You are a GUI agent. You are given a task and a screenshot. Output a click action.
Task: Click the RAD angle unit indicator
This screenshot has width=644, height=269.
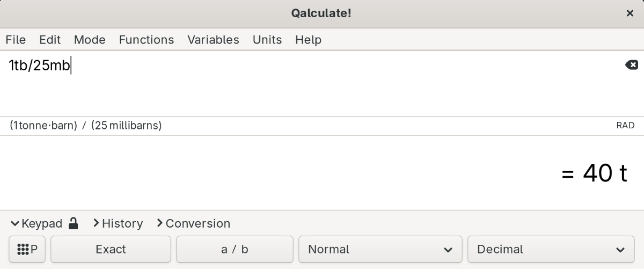click(x=625, y=126)
